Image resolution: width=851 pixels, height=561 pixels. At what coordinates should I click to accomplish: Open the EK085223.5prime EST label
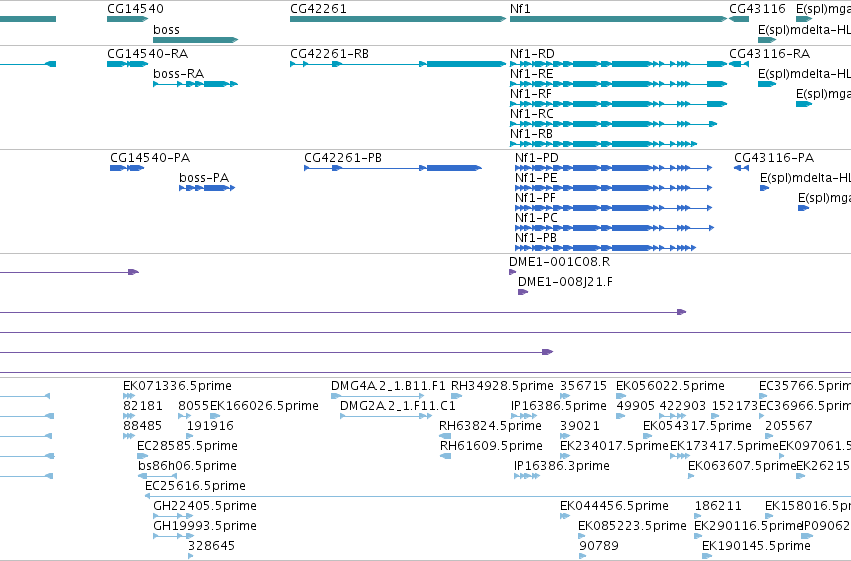[632, 526]
